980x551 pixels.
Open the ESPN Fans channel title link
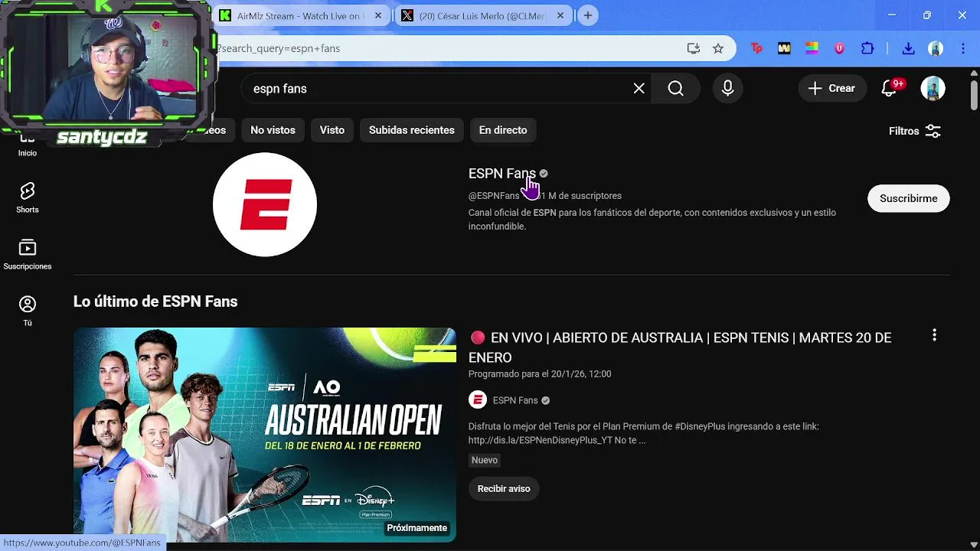(502, 174)
